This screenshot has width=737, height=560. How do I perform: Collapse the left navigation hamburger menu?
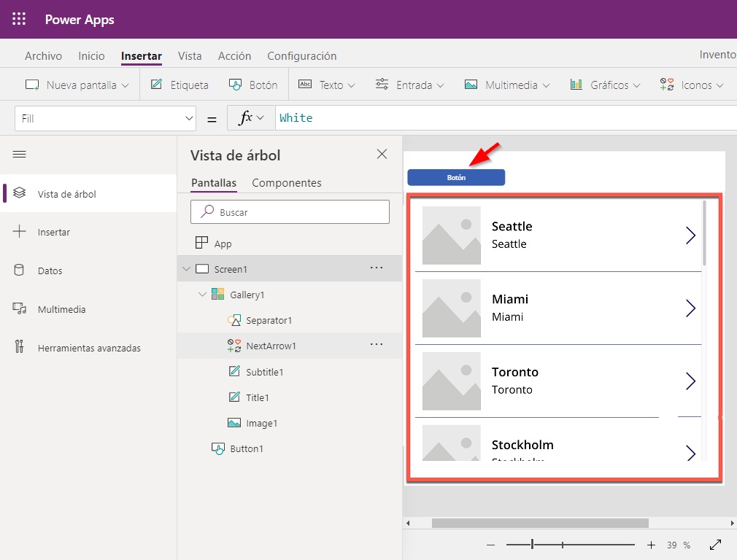[19, 155]
